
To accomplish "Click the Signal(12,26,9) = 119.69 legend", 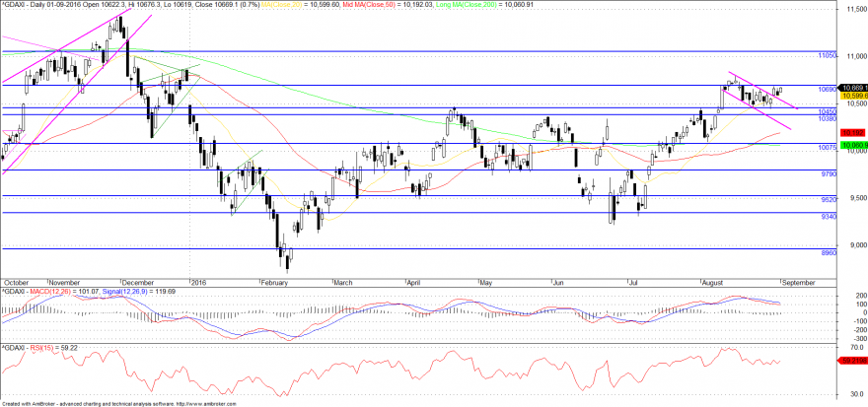I will tap(141, 291).
